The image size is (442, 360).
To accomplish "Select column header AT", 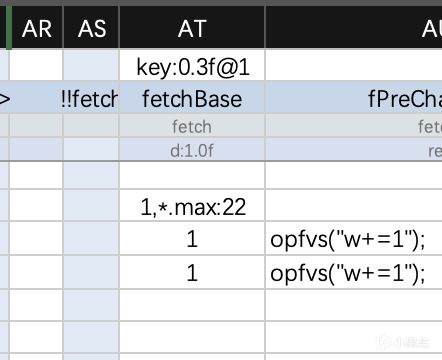I will click(x=192, y=28).
